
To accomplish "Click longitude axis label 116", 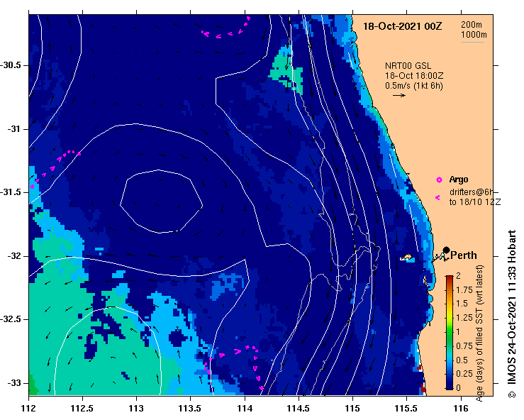I will [x=461, y=409].
